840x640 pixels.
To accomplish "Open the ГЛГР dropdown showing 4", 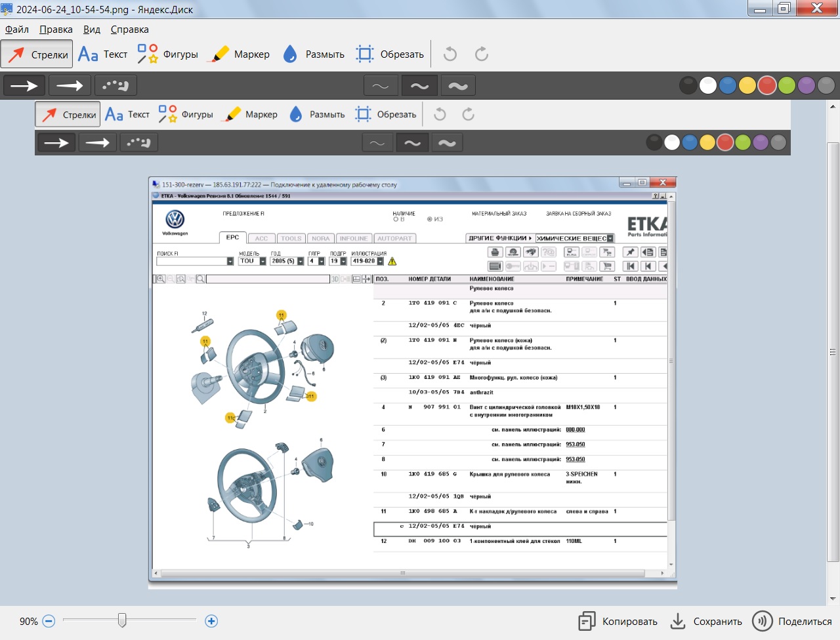I will tap(322, 261).
